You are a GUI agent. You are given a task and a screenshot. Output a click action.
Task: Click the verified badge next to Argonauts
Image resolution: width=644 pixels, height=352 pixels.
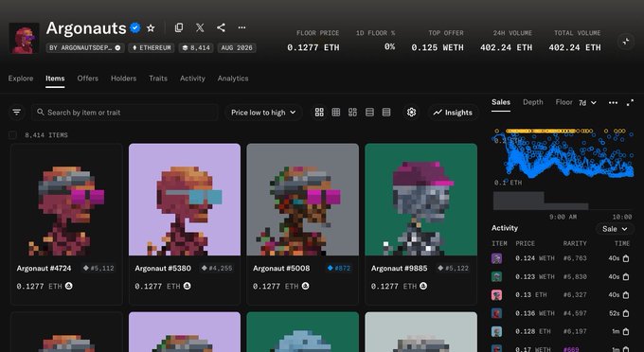(x=135, y=27)
